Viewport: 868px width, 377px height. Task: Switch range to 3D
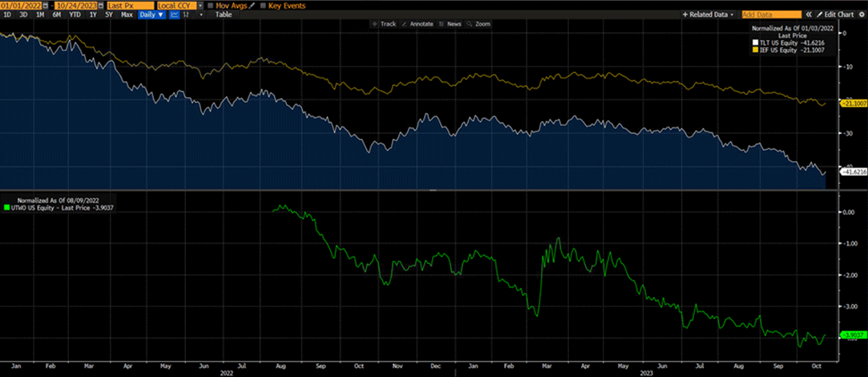pos(23,14)
